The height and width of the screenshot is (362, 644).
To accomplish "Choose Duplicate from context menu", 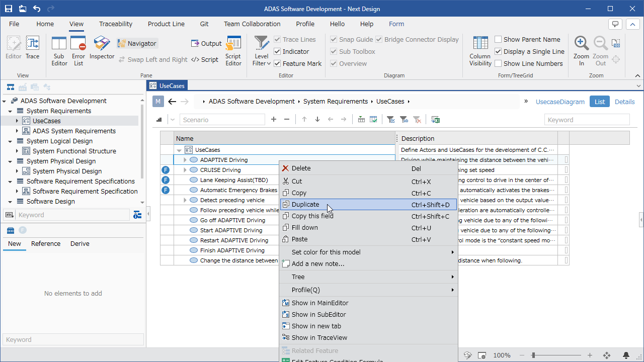I will click(368, 205).
